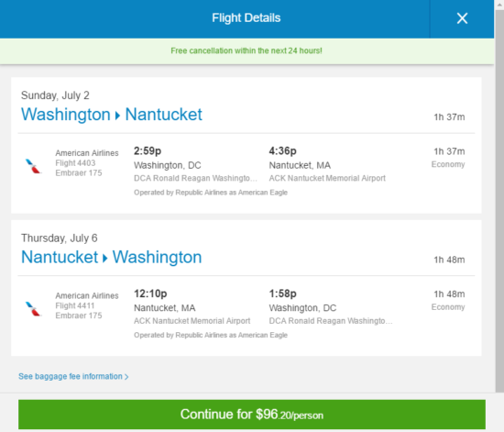Screen dimensions: 504x432
Task: Click the Flight Details header title
Action: (247, 18)
